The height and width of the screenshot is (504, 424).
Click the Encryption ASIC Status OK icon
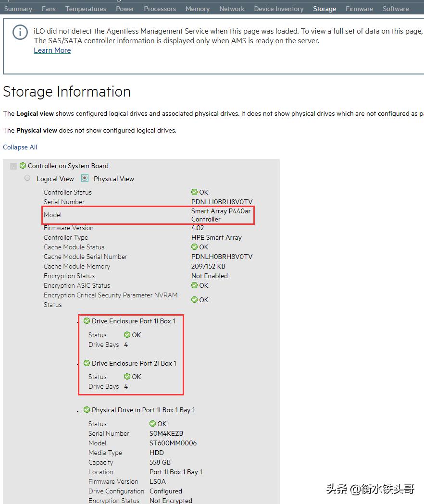(x=194, y=285)
